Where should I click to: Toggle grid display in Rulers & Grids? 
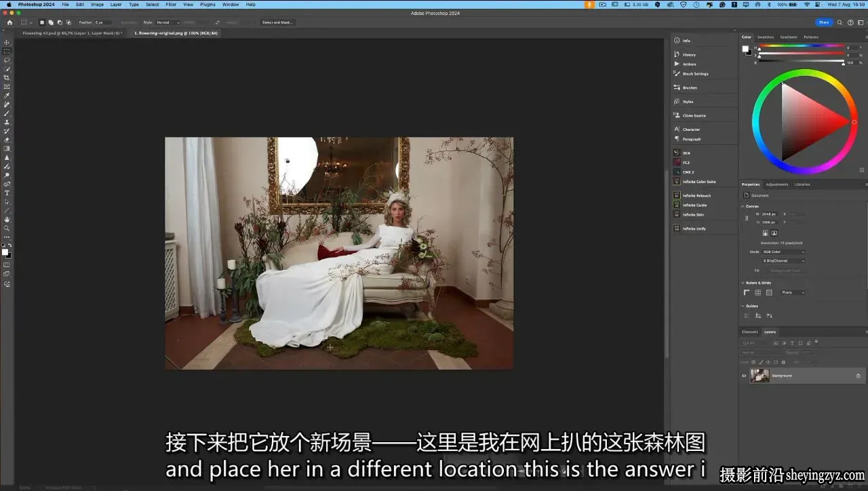coord(757,292)
